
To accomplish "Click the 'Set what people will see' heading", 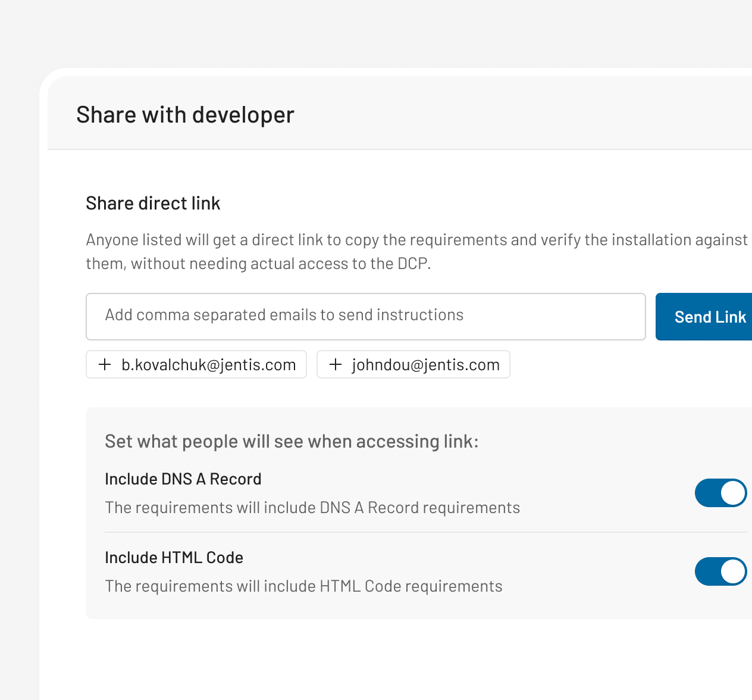I will pyautogui.click(x=292, y=442).
